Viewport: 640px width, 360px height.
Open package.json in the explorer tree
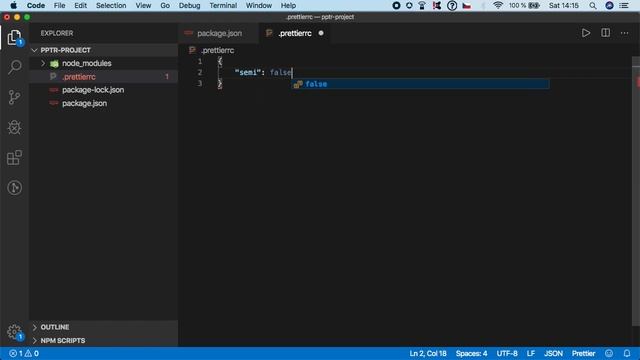point(104,103)
